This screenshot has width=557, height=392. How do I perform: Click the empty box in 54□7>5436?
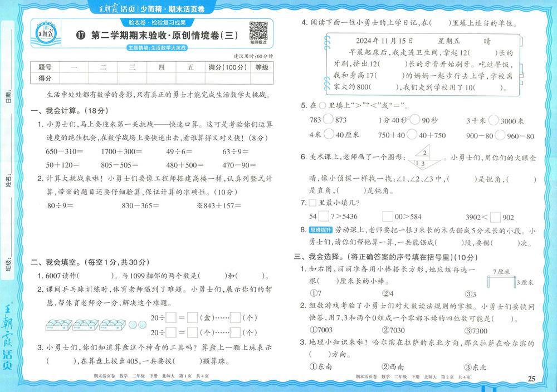point(324,216)
